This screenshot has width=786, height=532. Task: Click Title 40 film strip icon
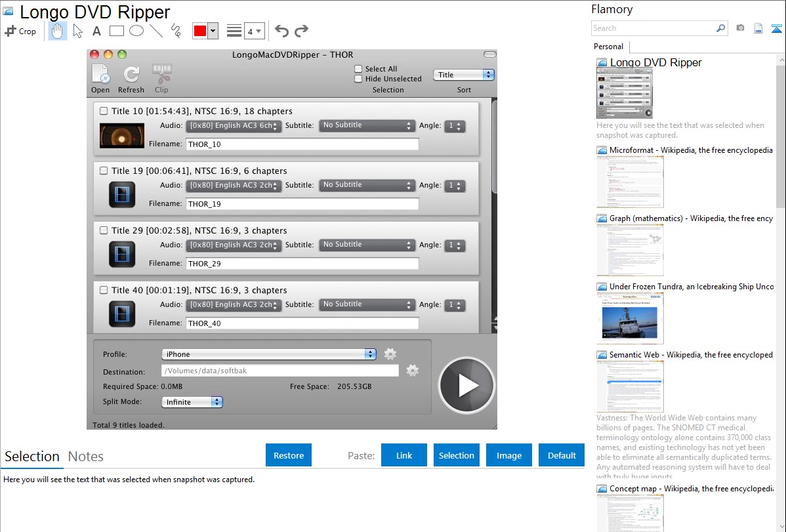tap(122, 314)
